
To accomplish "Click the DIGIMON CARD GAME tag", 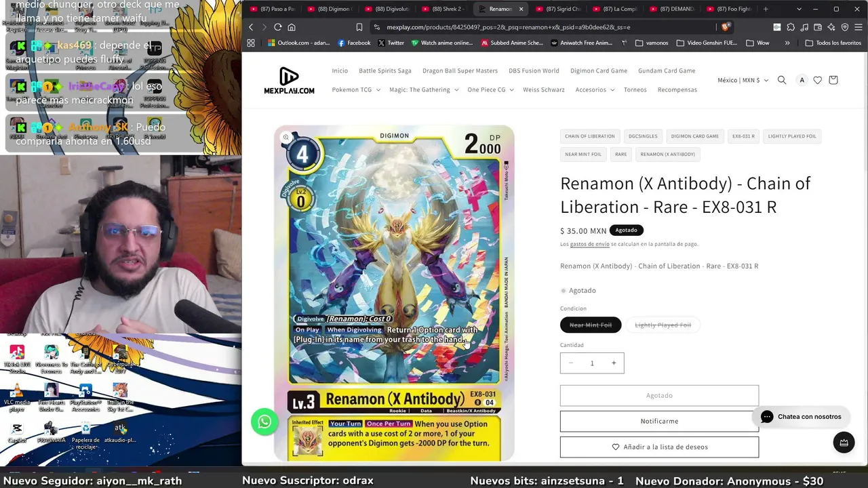I will [x=695, y=136].
